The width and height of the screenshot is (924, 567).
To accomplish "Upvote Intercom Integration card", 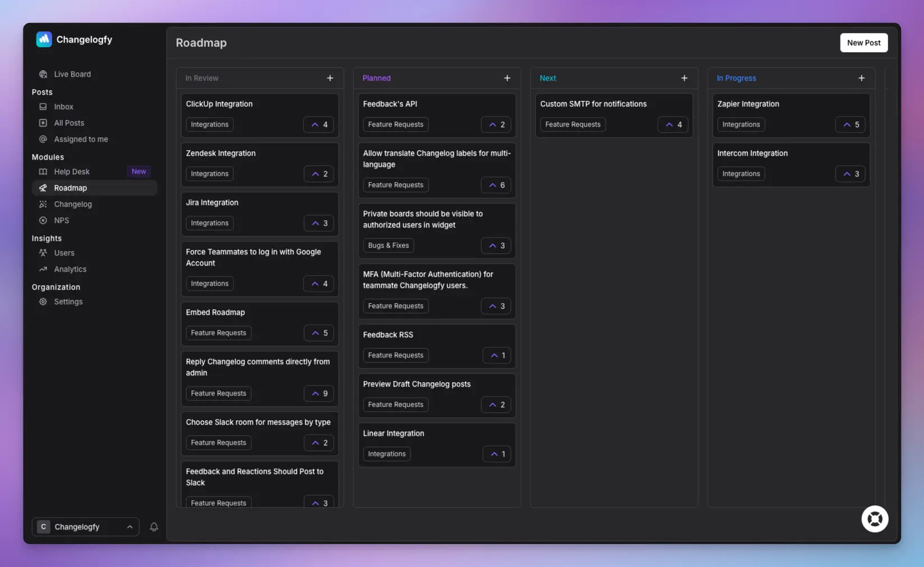I will [851, 174].
